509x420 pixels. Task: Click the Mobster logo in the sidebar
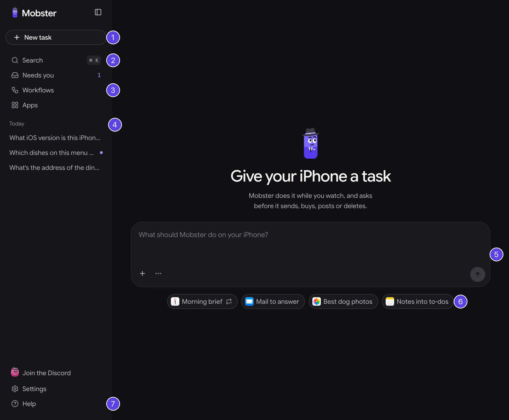34,13
